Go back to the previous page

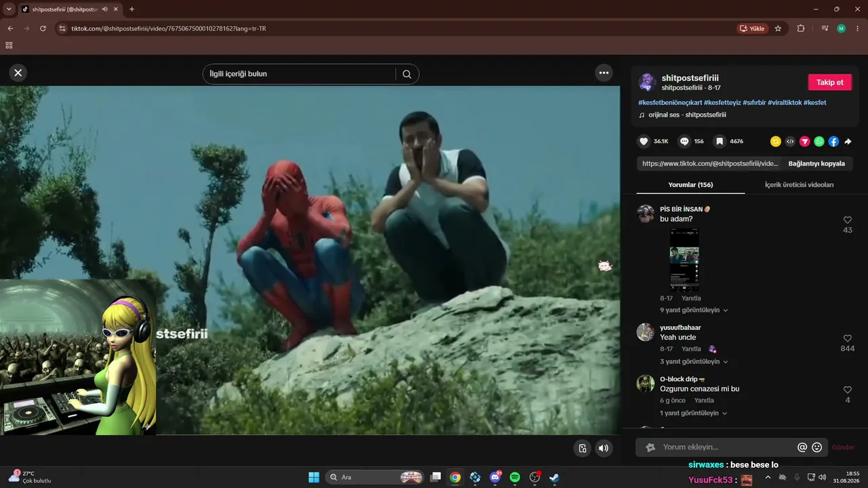click(10, 28)
